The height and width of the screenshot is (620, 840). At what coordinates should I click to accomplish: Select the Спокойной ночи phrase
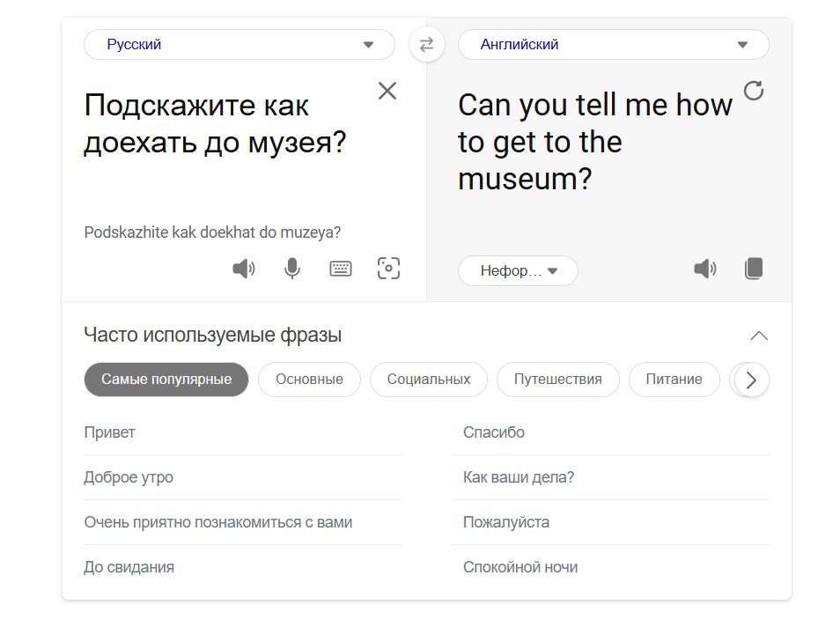pyautogui.click(x=519, y=567)
